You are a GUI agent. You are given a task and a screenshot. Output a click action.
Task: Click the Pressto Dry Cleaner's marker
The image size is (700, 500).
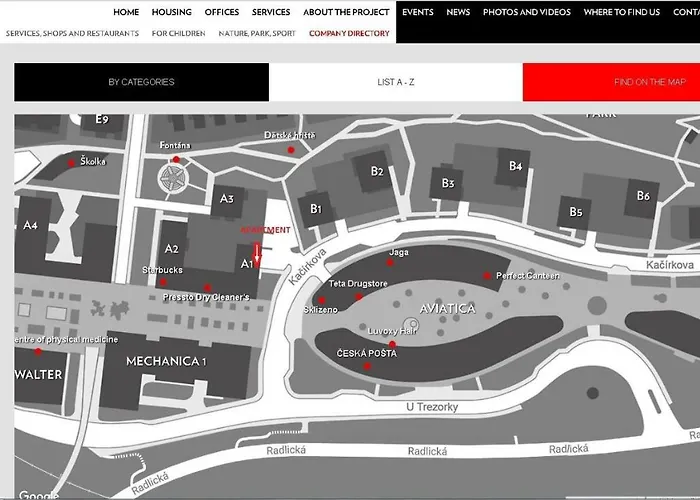[207, 287]
